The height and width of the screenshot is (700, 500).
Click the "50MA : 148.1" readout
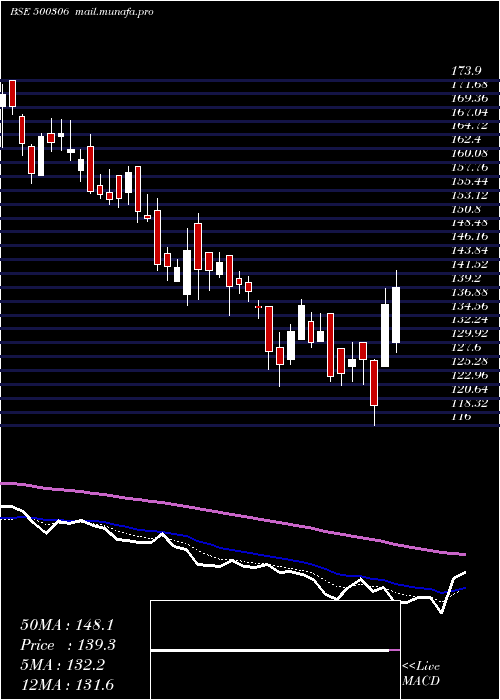[x=66, y=624]
